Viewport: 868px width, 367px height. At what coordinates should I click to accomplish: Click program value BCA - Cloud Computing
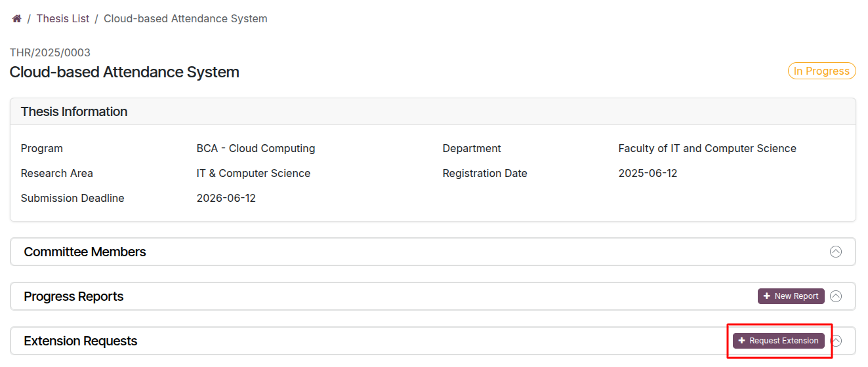tap(256, 148)
